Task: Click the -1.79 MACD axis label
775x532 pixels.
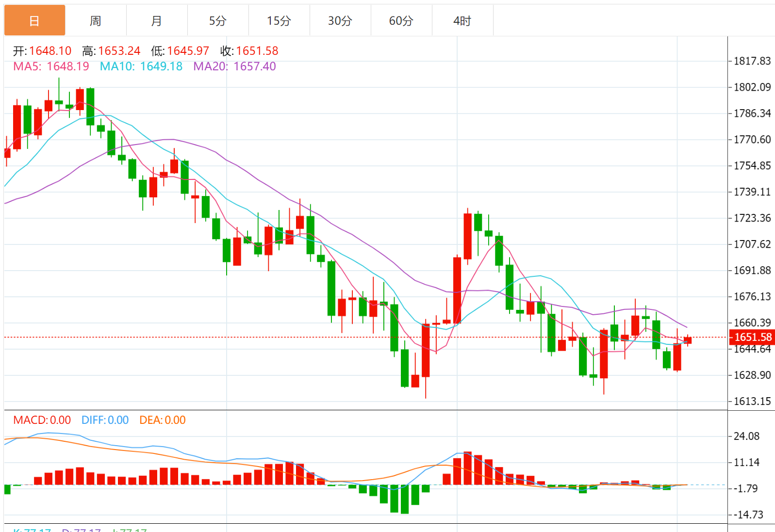Action: (x=745, y=489)
